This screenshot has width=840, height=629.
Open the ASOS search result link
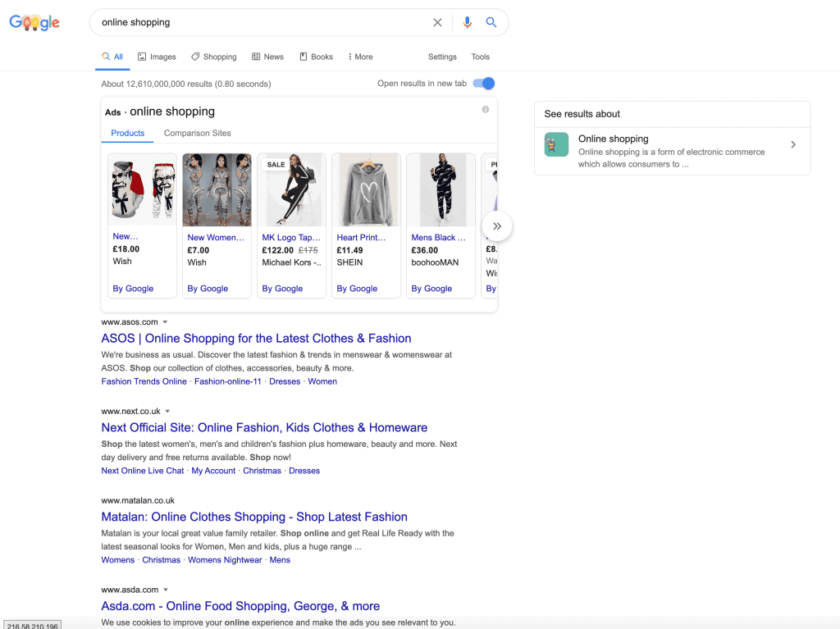(x=257, y=338)
